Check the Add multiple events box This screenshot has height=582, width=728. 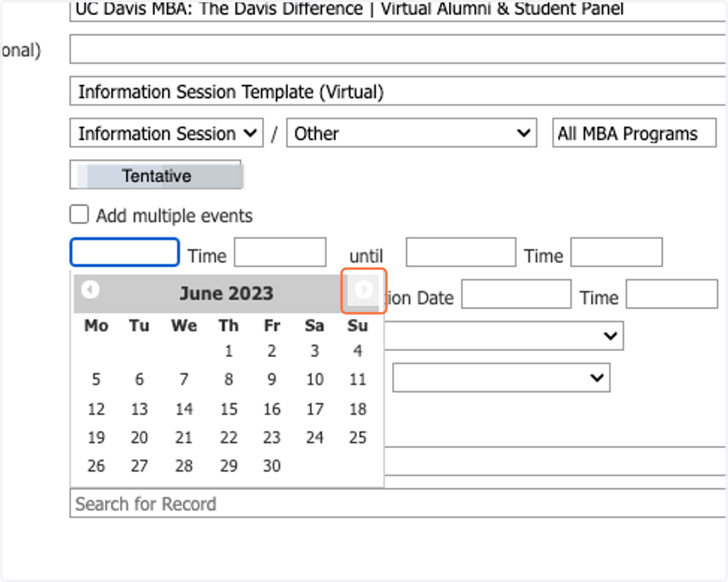pyautogui.click(x=79, y=215)
